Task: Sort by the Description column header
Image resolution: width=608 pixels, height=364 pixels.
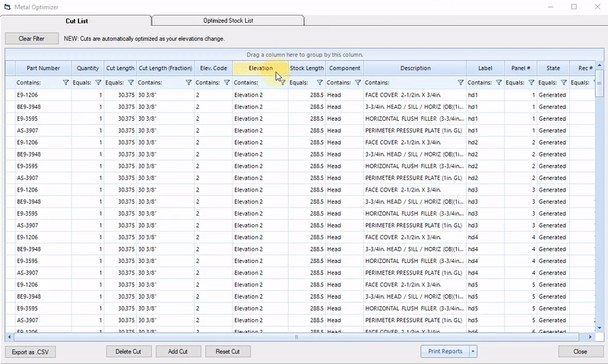Action: tap(415, 68)
